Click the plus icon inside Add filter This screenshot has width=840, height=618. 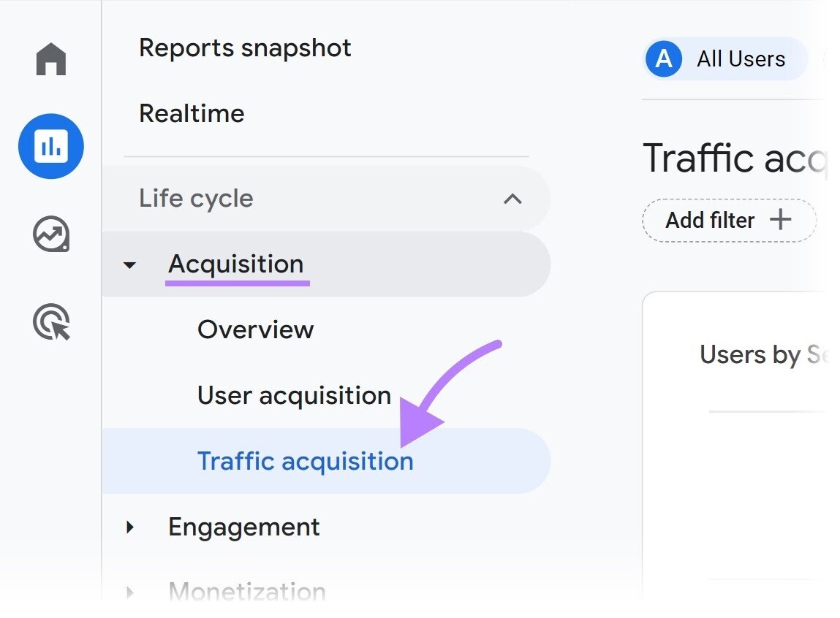tap(782, 220)
